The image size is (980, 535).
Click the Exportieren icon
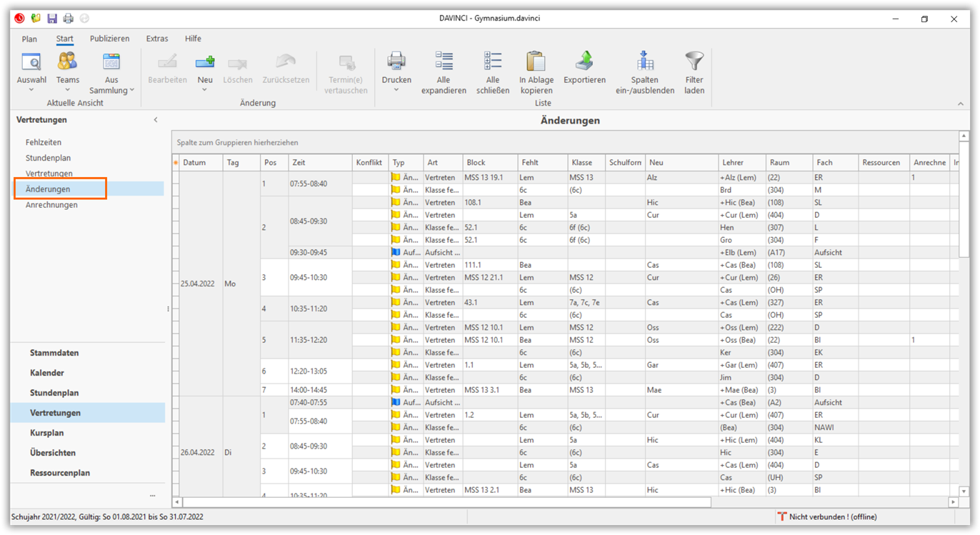[584, 61]
